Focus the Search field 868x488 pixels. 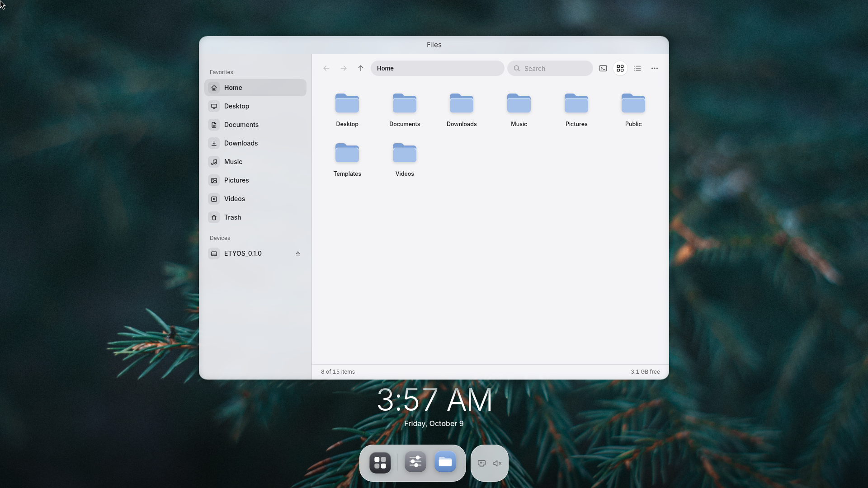550,68
